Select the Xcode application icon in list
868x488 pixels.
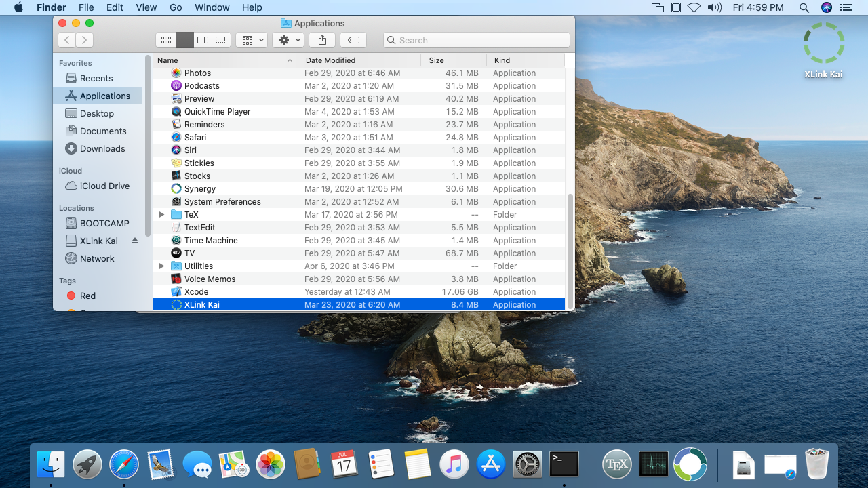pos(176,292)
